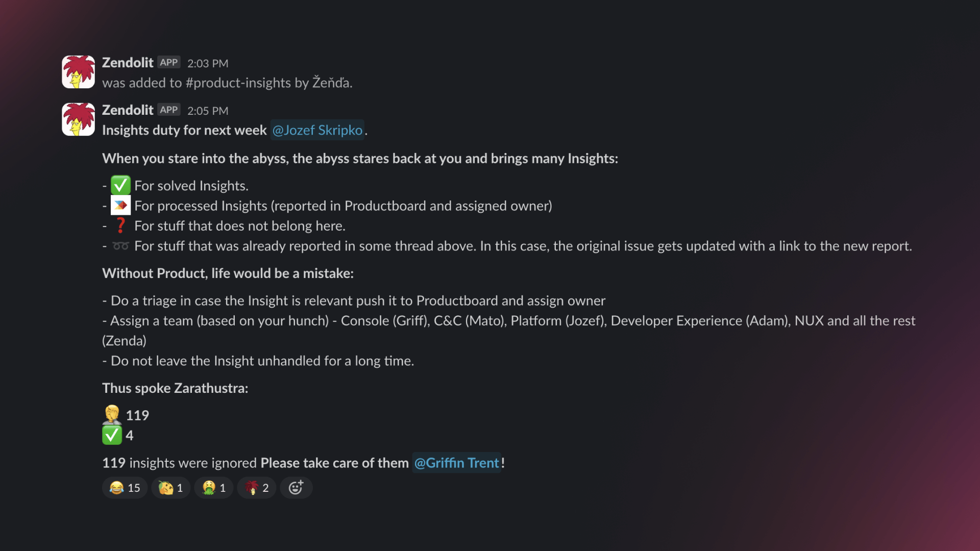Screen dimensions: 980x551
Task: Click the checkmark emoji next to the count 4
Action: pyautogui.click(x=113, y=435)
